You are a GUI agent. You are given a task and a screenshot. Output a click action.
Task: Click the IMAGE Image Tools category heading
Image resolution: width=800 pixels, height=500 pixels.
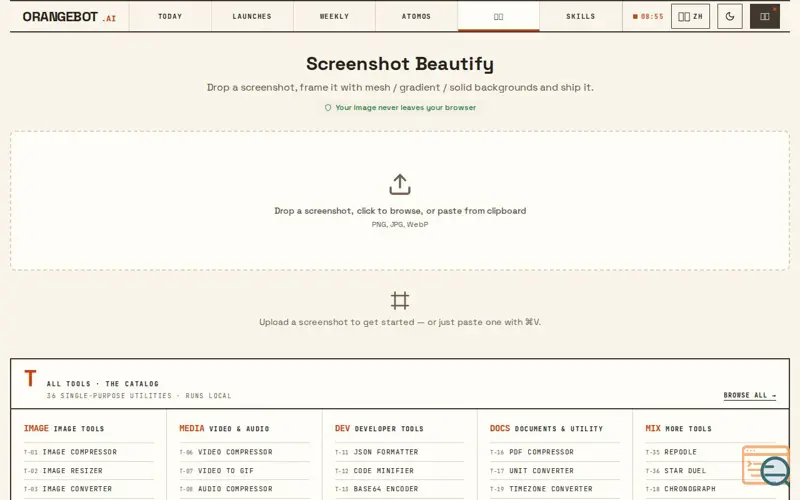point(64,429)
